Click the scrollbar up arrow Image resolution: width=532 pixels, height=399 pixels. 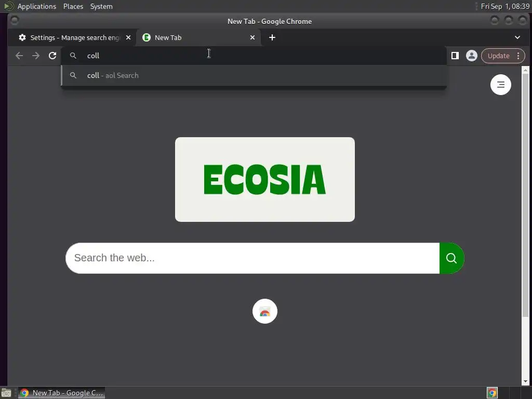(x=525, y=70)
